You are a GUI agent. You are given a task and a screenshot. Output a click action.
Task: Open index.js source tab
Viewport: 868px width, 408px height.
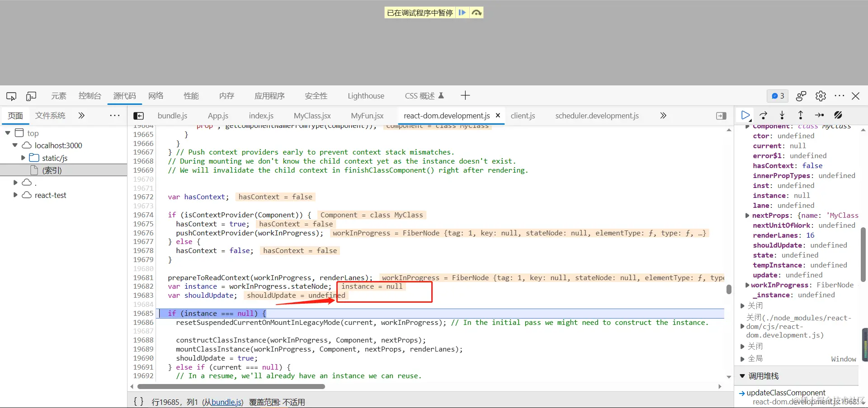pos(261,116)
